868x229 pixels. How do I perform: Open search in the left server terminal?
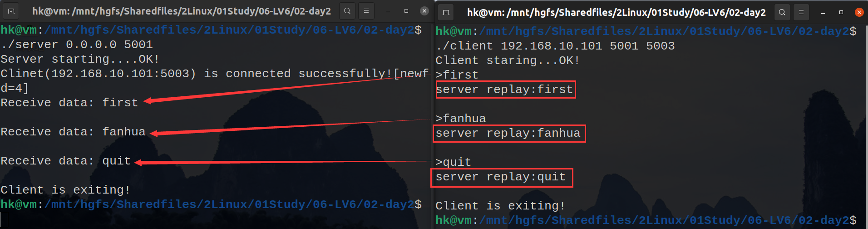[347, 11]
